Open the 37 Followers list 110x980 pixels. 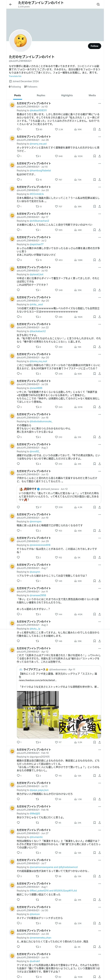tap(31, 87)
